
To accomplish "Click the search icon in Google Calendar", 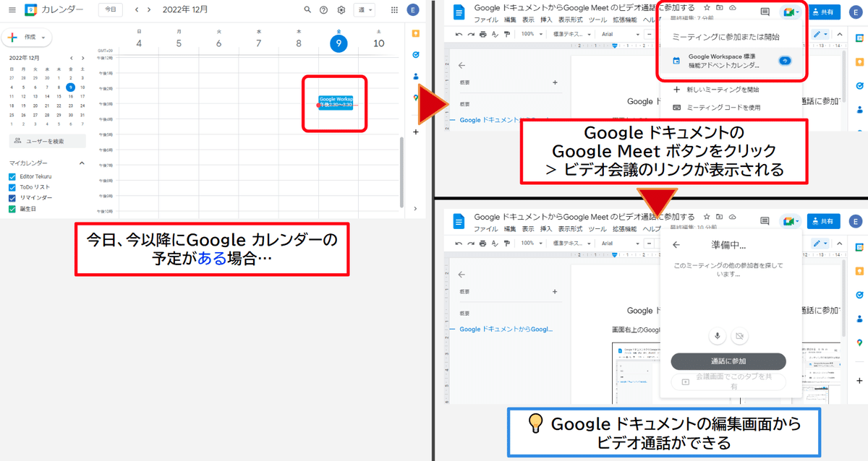I will tap(307, 10).
